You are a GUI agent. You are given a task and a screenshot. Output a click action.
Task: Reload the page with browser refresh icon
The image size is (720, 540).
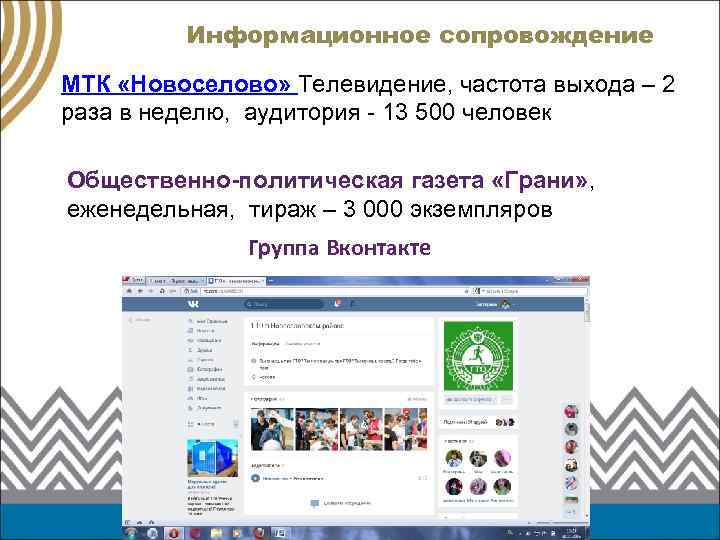click(162, 291)
